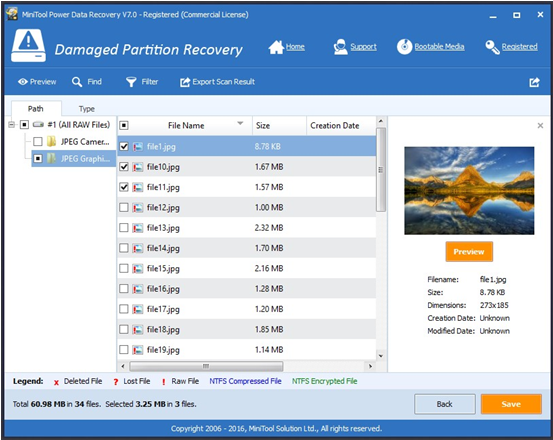Switch to the Type tab

[x=87, y=109]
